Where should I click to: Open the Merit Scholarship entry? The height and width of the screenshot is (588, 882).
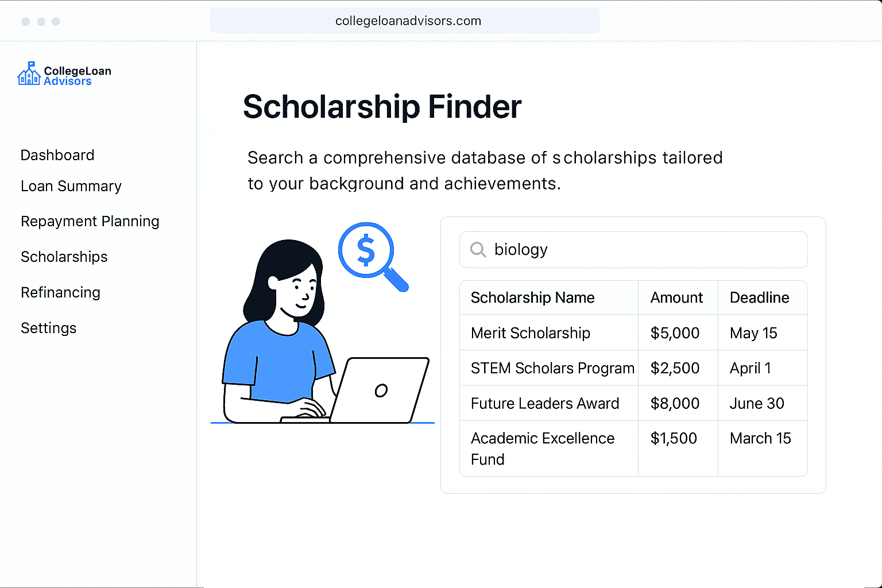(x=531, y=333)
